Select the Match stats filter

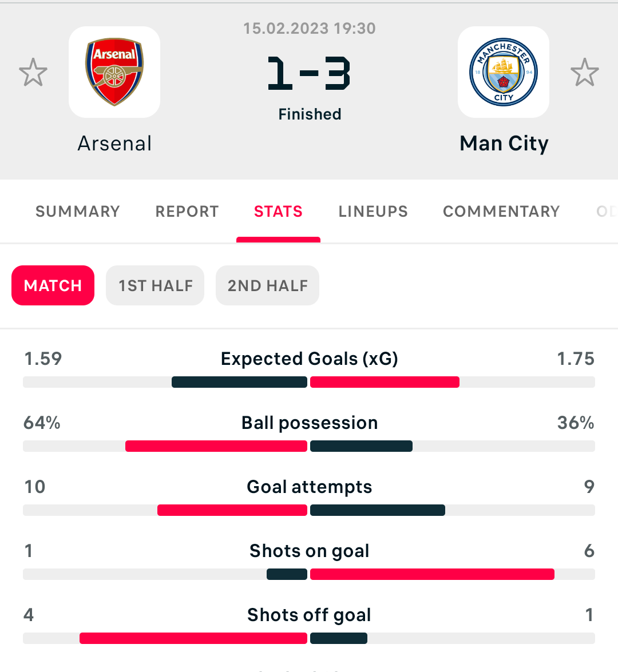(53, 285)
